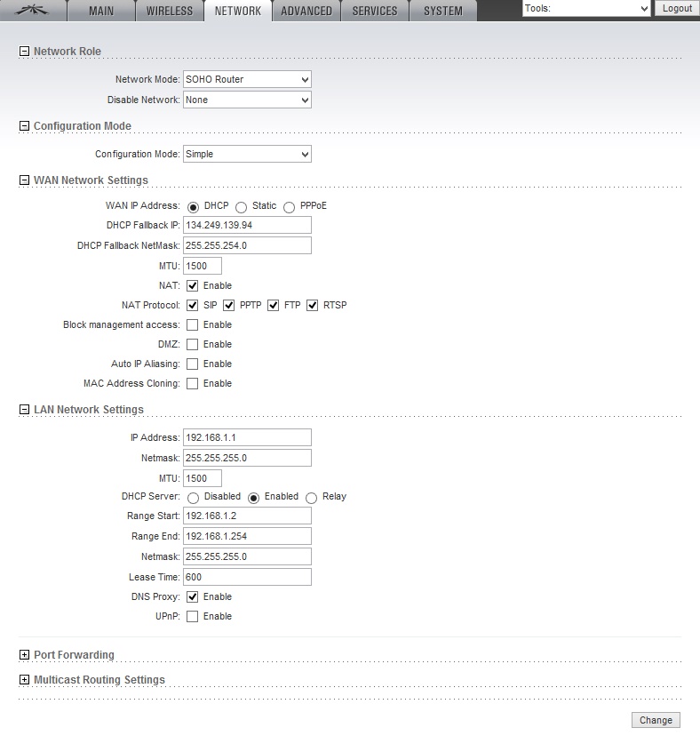Screen dimensions: 700x744
Task: Click the Change button
Action: 656,720
